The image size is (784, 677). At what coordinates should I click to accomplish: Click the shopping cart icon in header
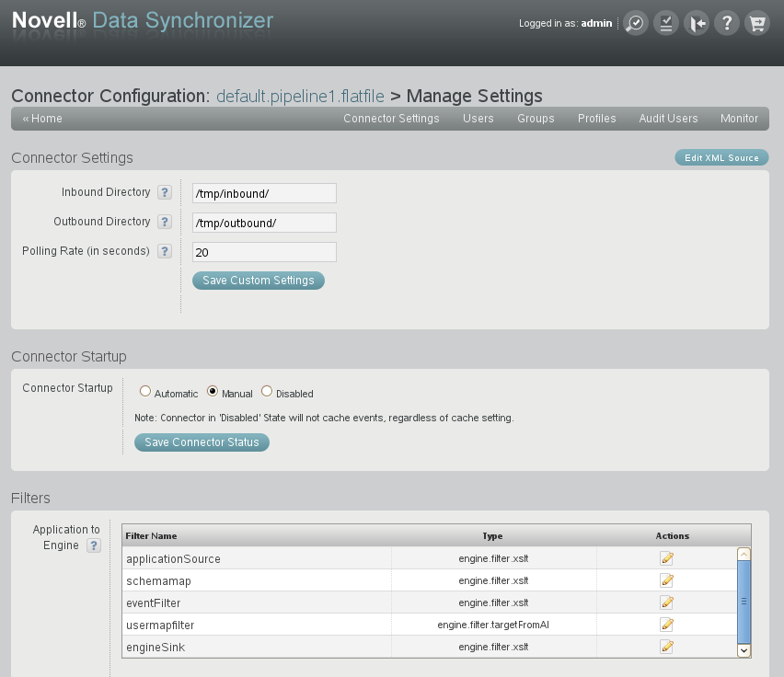pyautogui.click(x=756, y=23)
